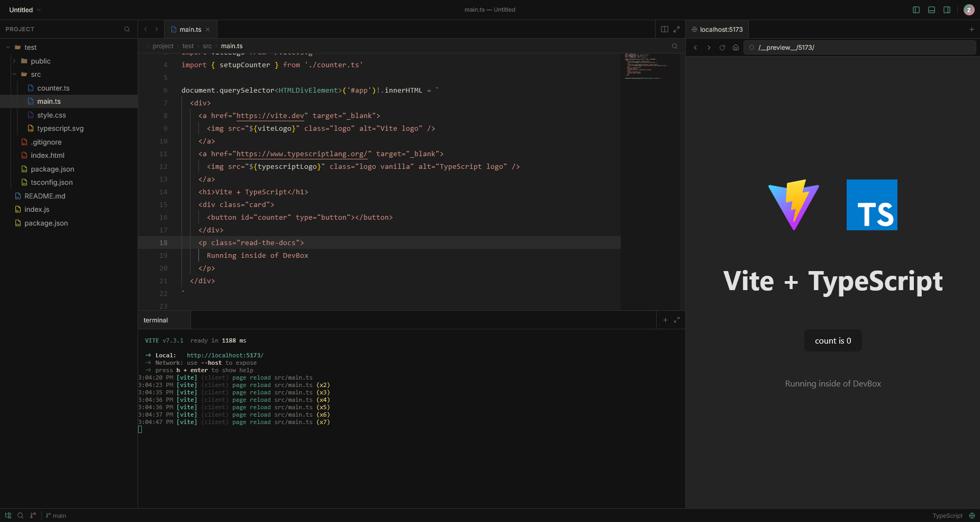Toggle the right dock visibility control
980x522 pixels.
click(x=947, y=10)
